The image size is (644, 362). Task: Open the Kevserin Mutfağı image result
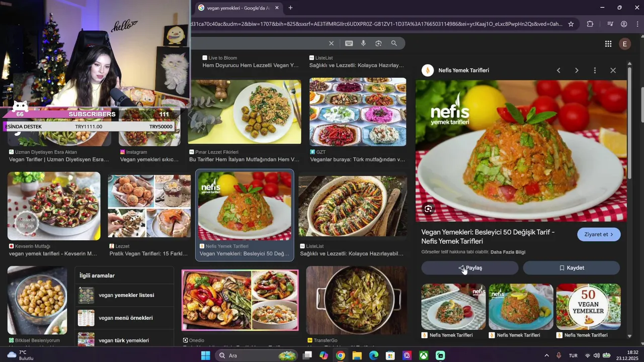tap(54, 206)
